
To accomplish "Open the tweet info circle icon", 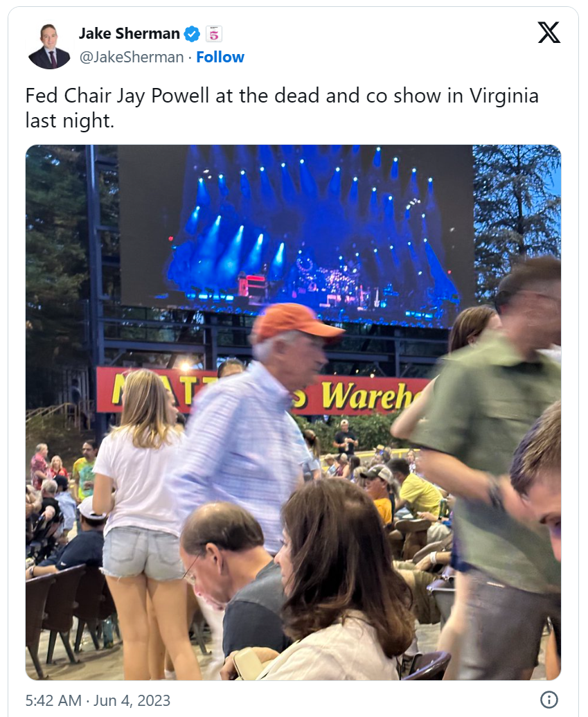I will (x=549, y=699).
